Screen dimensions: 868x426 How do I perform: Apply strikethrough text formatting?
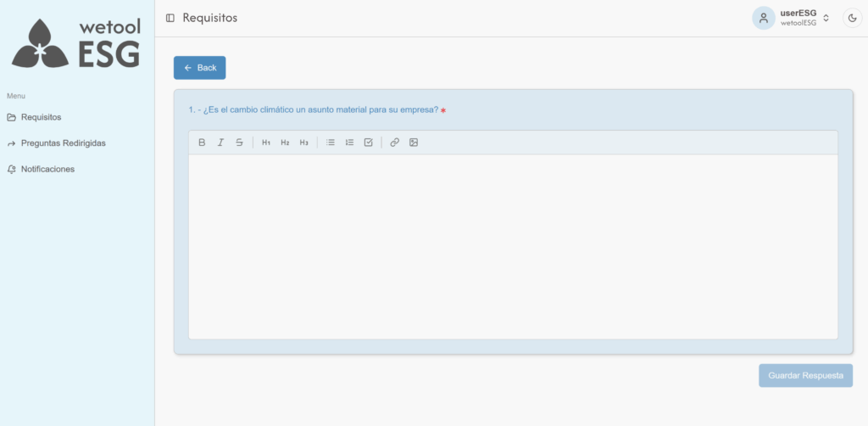coord(239,143)
